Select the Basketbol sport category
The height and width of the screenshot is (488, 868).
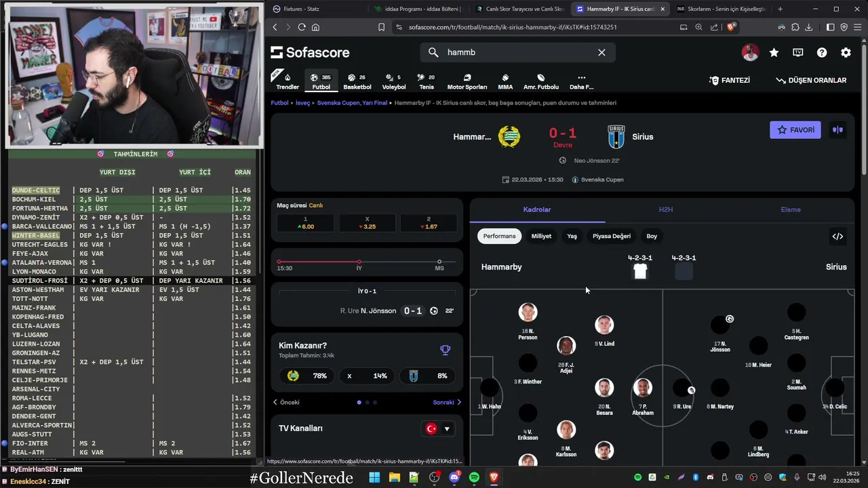pos(357,81)
